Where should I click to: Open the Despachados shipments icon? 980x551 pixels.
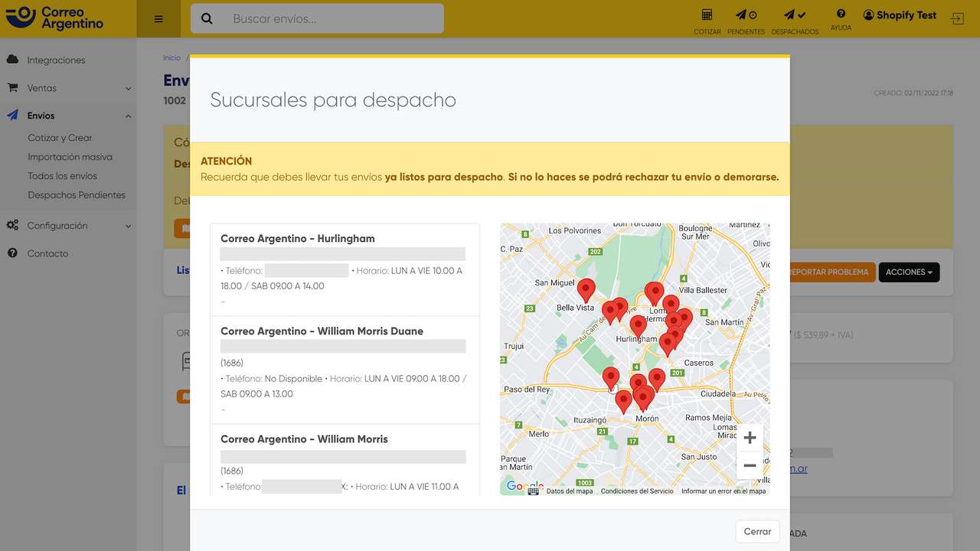pyautogui.click(x=794, y=15)
